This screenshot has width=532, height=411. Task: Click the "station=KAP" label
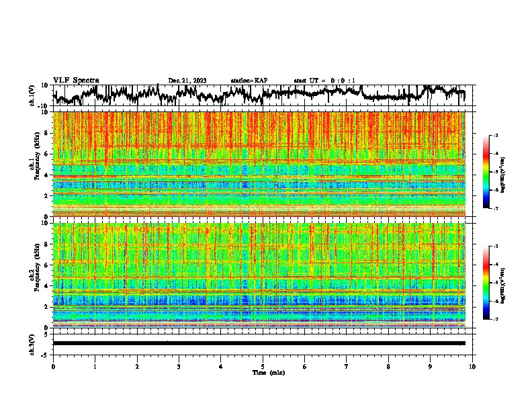tap(249, 81)
